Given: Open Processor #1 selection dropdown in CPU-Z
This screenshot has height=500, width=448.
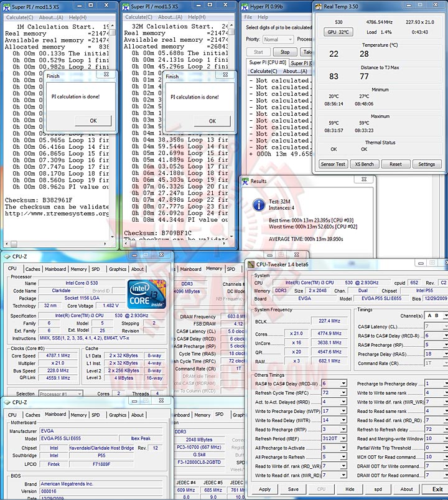Looking at the screenshot, I should [x=60, y=394].
